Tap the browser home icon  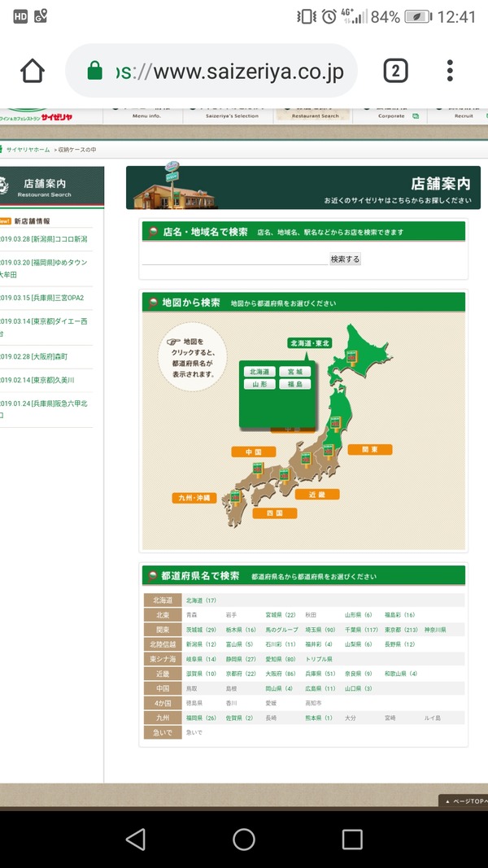point(32,71)
